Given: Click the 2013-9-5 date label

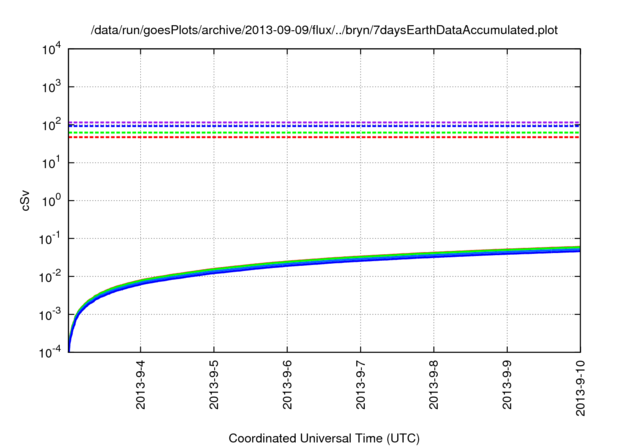Looking at the screenshot, I should click(x=214, y=385).
